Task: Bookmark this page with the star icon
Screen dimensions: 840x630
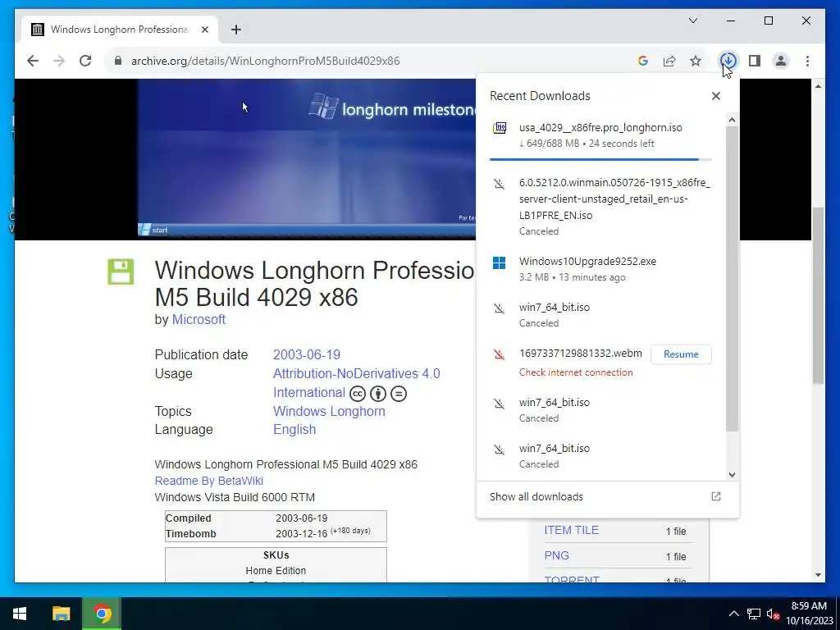Action: [696, 61]
